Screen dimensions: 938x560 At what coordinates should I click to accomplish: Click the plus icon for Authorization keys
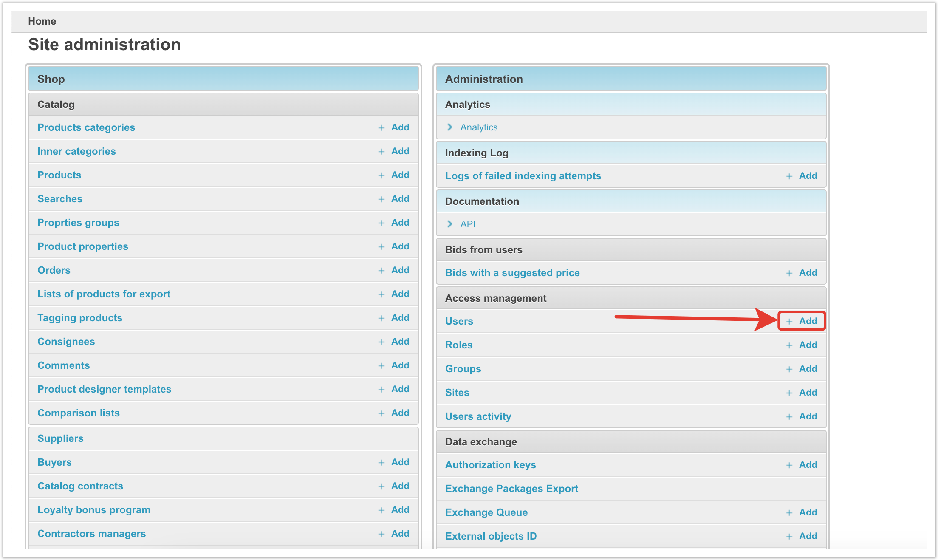coord(789,465)
